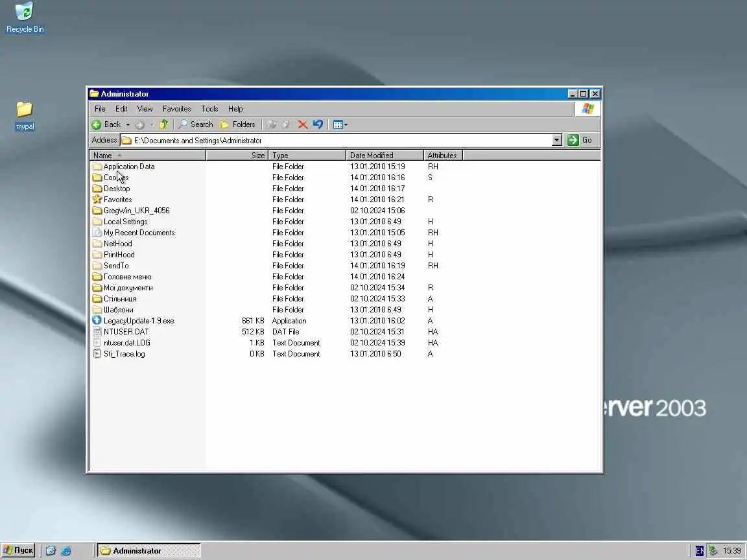Select the GregWin_UKR_4056 folder icon

pos(97,211)
